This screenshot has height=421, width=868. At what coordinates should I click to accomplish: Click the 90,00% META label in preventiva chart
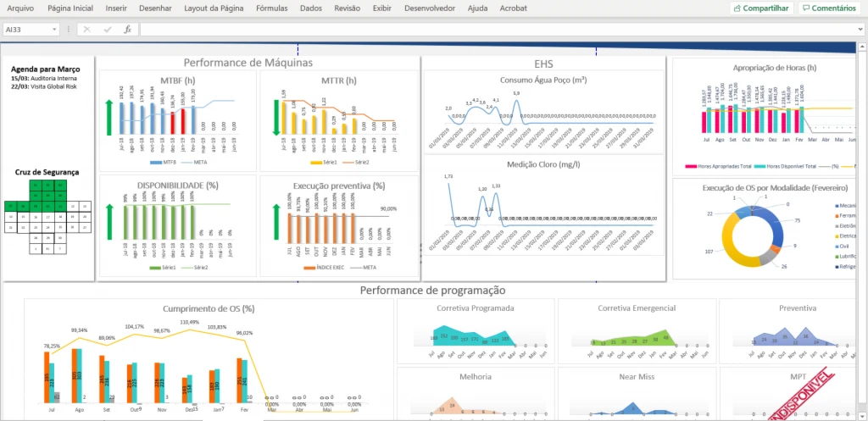coord(389,209)
